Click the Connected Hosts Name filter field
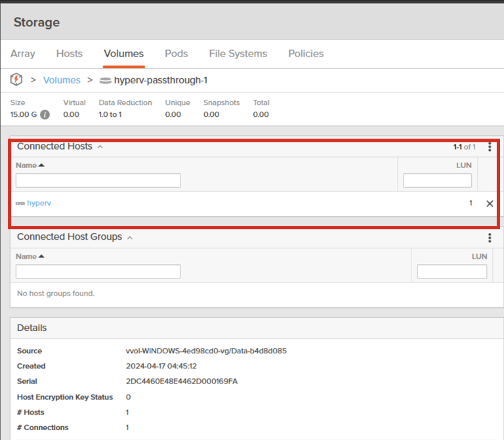 coord(98,181)
